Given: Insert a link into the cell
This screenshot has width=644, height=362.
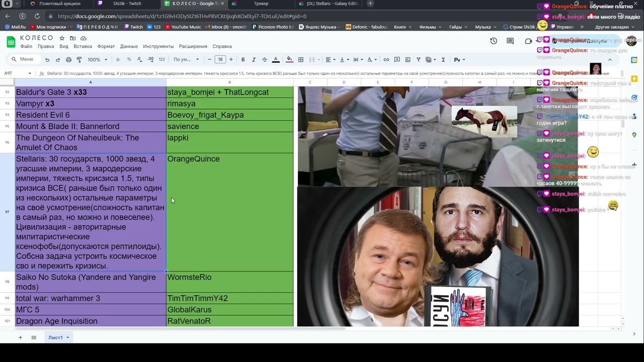Looking at the screenshot, I should [x=386, y=59].
